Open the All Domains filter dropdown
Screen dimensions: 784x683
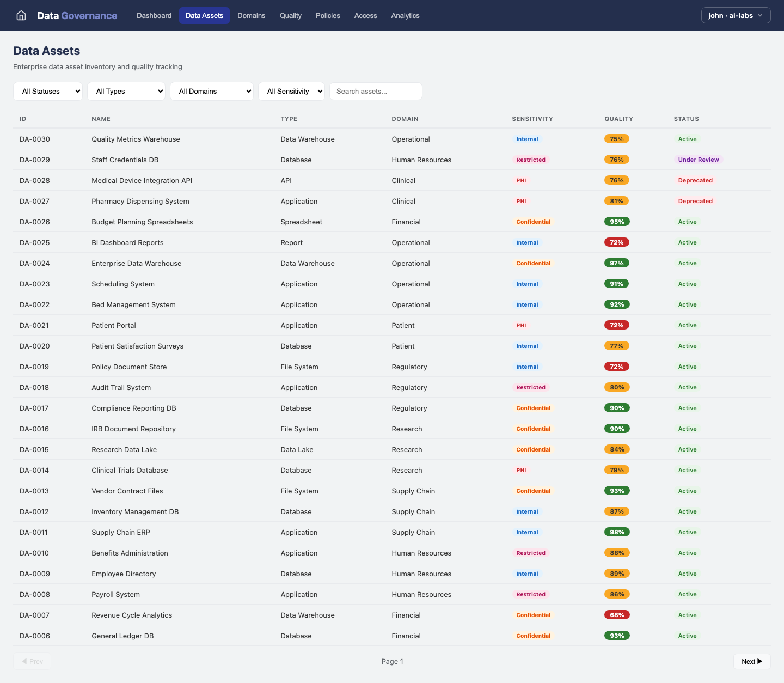[x=212, y=91]
